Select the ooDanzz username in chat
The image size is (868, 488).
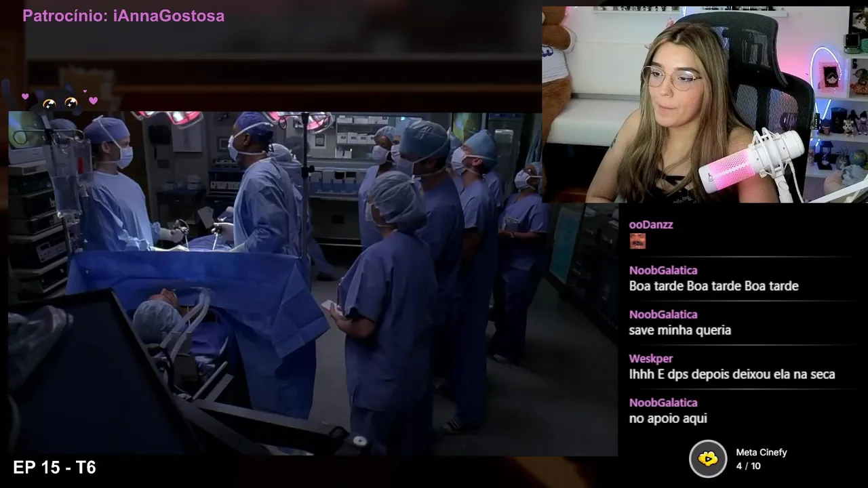[x=651, y=224]
